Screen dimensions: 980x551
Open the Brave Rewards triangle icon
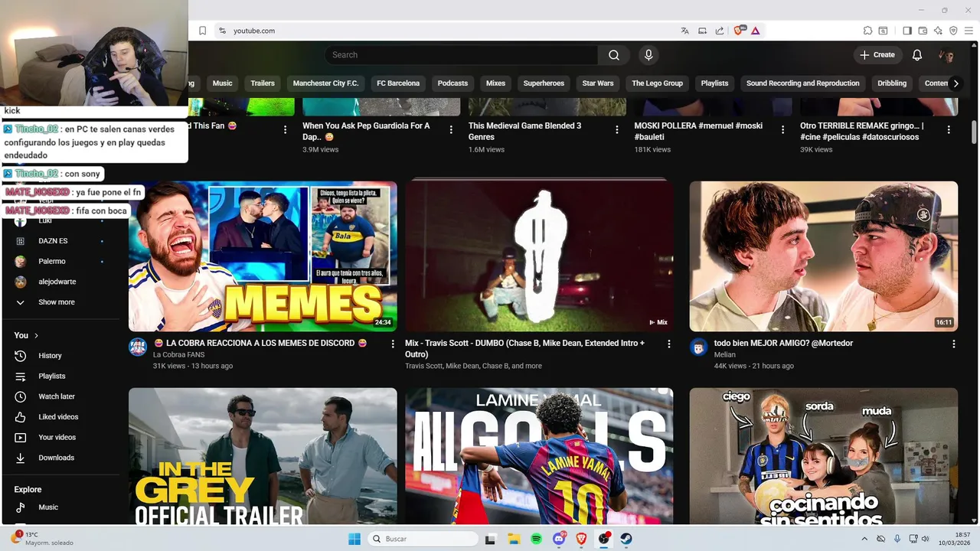pyautogui.click(x=756, y=31)
